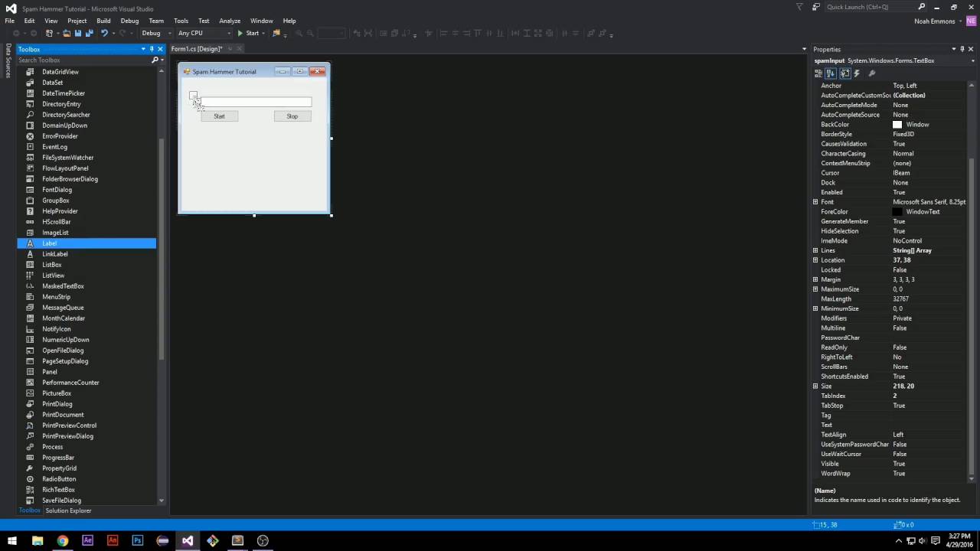The width and height of the screenshot is (980, 551).
Task: Click the Quick Launch search magnifier
Action: tap(921, 7)
